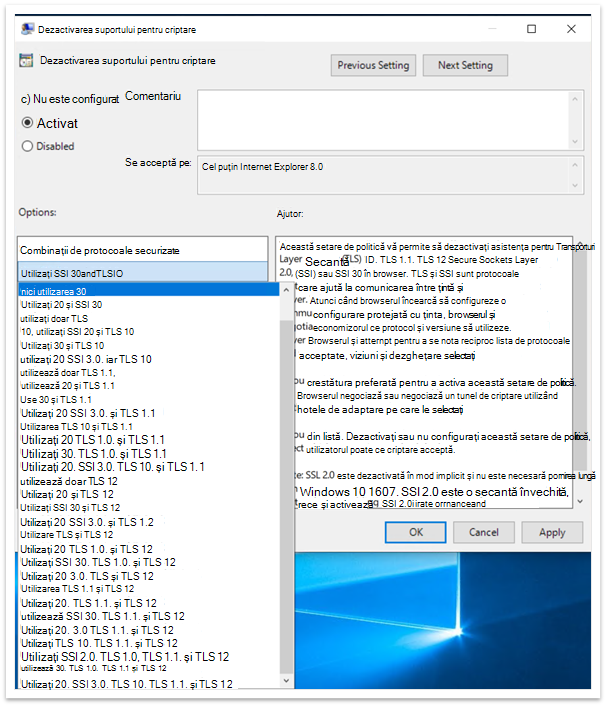Screen dimensions: 606x706
Task: Pick 'Utilizați 20 3.0. TLS și TLS 12'
Action: pyautogui.click(x=149, y=576)
